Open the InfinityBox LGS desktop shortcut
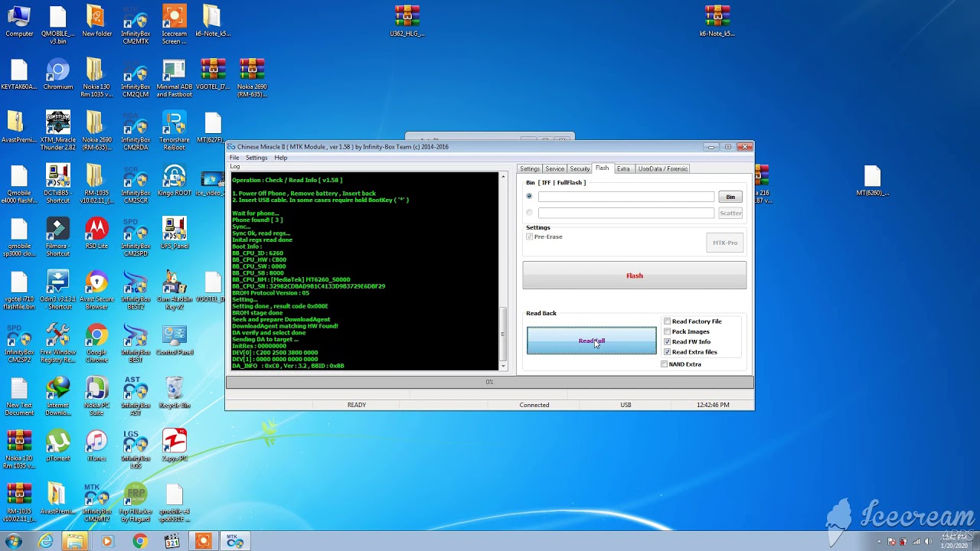 pos(136,449)
